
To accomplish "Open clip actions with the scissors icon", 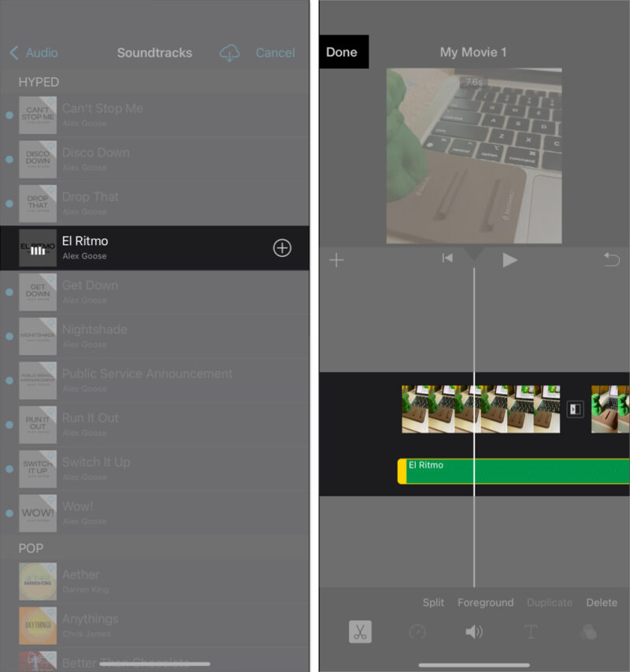I will 360,631.
